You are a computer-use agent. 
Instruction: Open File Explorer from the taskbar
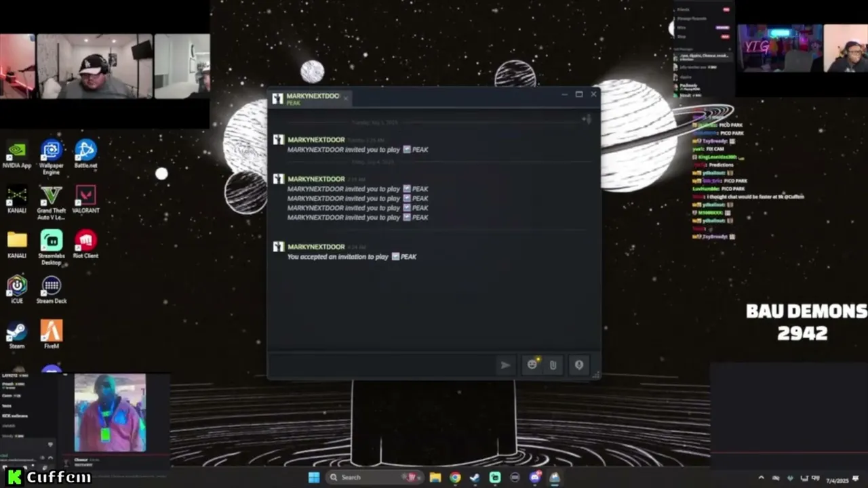point(435,477)
